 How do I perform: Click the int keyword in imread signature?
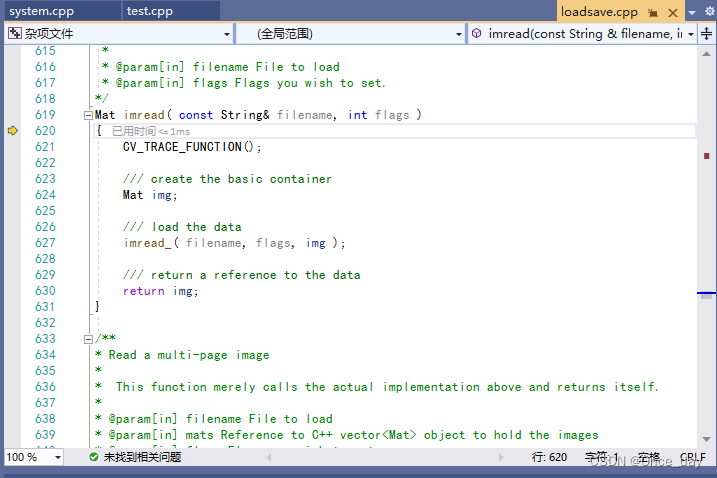pos(357,115)
